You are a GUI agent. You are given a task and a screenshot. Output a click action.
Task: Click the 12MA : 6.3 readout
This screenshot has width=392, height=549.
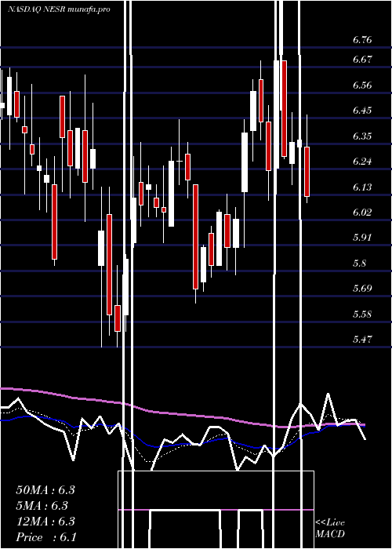click(x=45, y=522)
